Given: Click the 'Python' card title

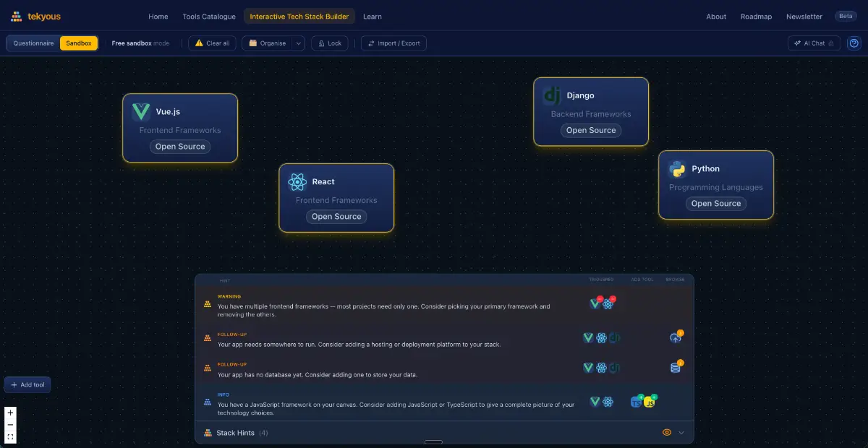Looking at the screenshot, I should 705,169.
